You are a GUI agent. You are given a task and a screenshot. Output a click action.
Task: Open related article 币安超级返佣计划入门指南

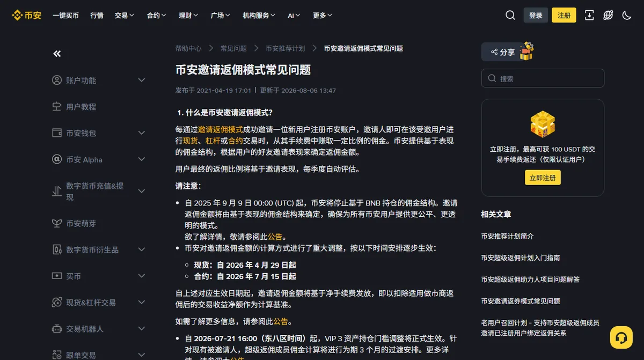pyautogui.click(x=521, y=258)
